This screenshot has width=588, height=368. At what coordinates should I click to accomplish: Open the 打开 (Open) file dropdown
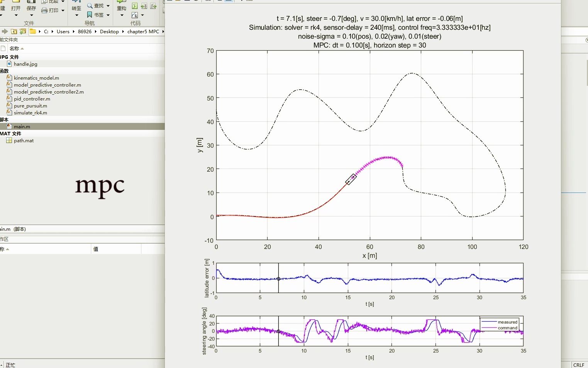tap(16, 15)
